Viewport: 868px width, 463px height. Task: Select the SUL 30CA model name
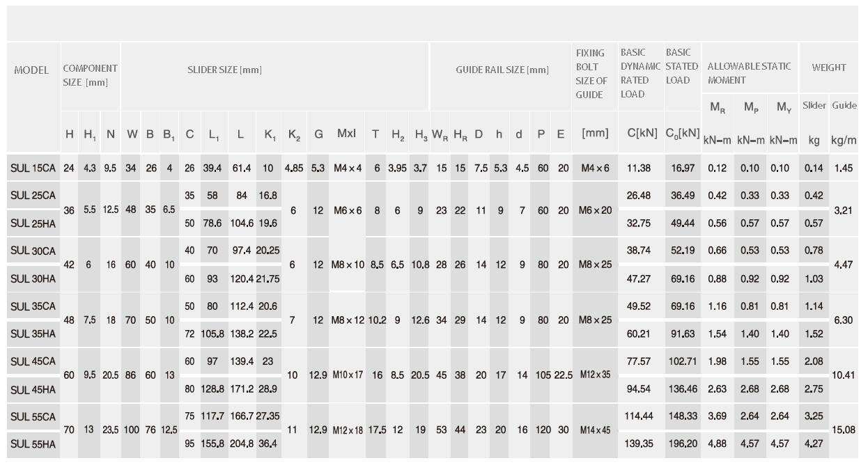coord(33,251)
